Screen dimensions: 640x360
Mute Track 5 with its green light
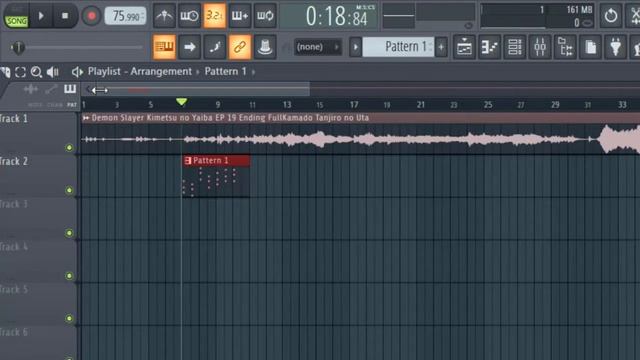69,318
